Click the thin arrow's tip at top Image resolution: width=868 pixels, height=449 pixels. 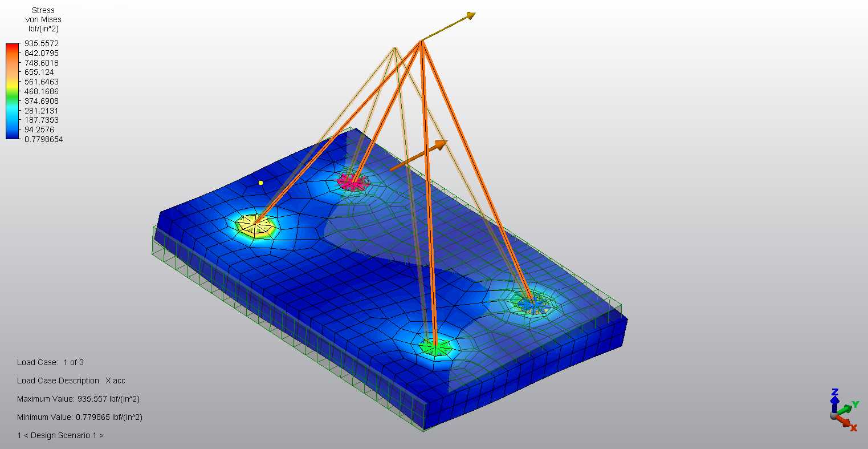[471, 15]
